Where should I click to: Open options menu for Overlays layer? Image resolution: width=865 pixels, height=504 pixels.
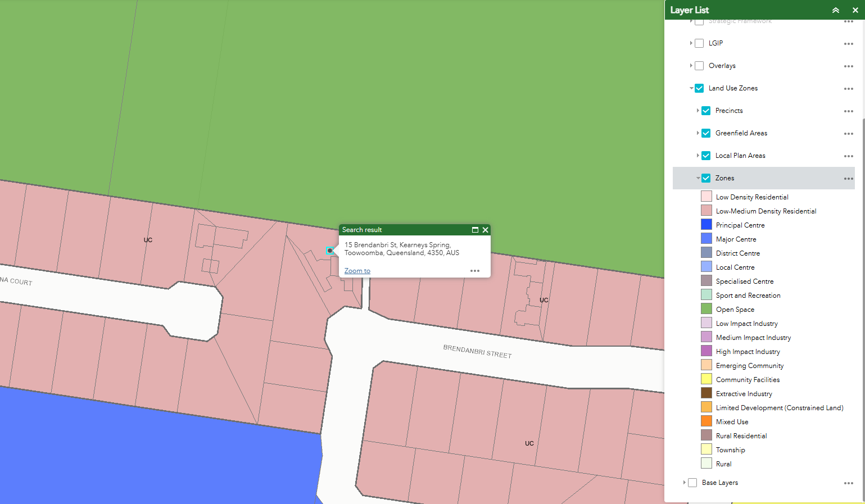848,66
